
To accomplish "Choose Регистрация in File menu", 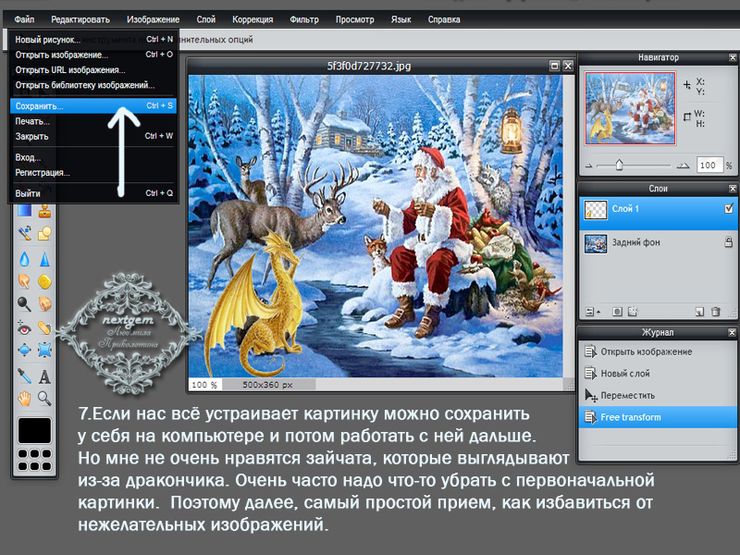I will [93, 172].
